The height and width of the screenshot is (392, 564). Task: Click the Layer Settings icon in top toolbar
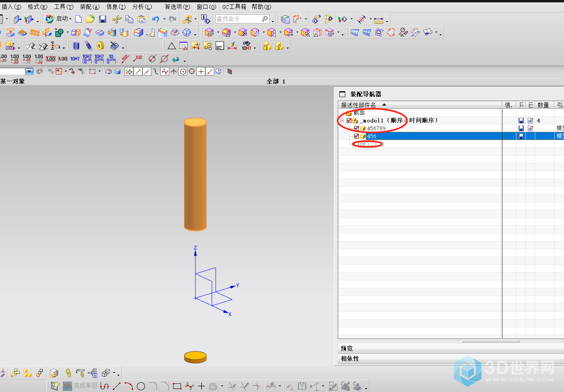[x=285, y=19]
